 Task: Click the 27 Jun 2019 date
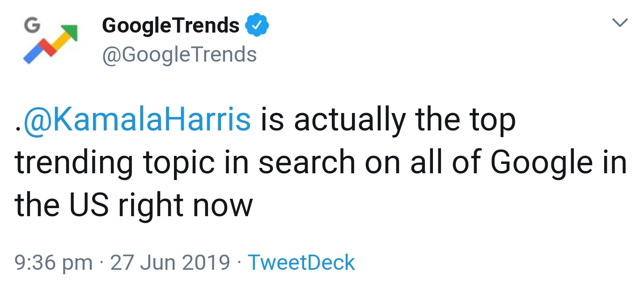click(170, 263)
